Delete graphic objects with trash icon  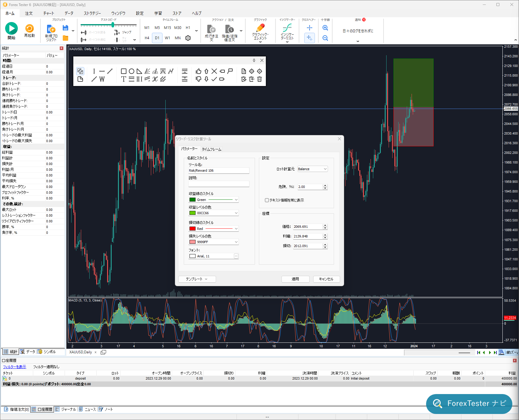[x=259, y=79]
